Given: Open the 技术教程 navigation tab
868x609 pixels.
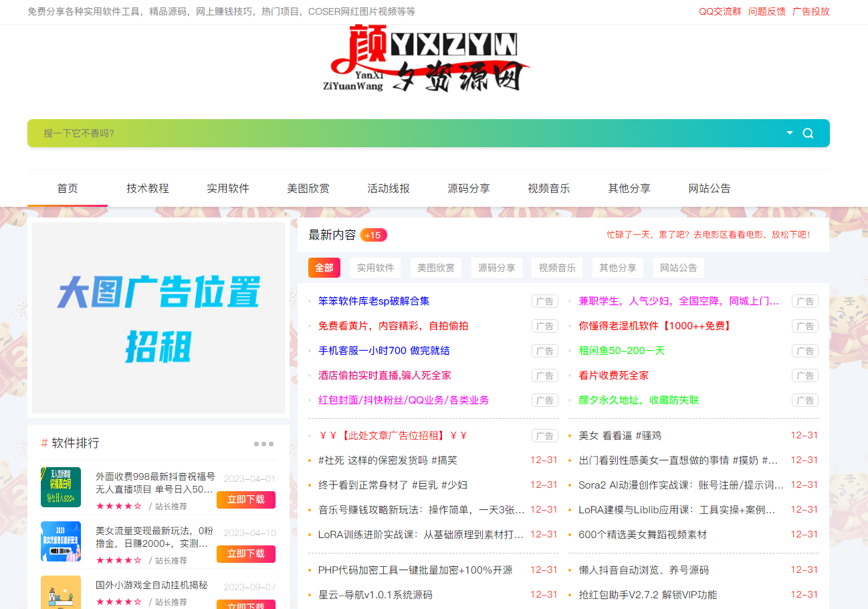Looking at the screenshot, I should [x=148, y=188].
